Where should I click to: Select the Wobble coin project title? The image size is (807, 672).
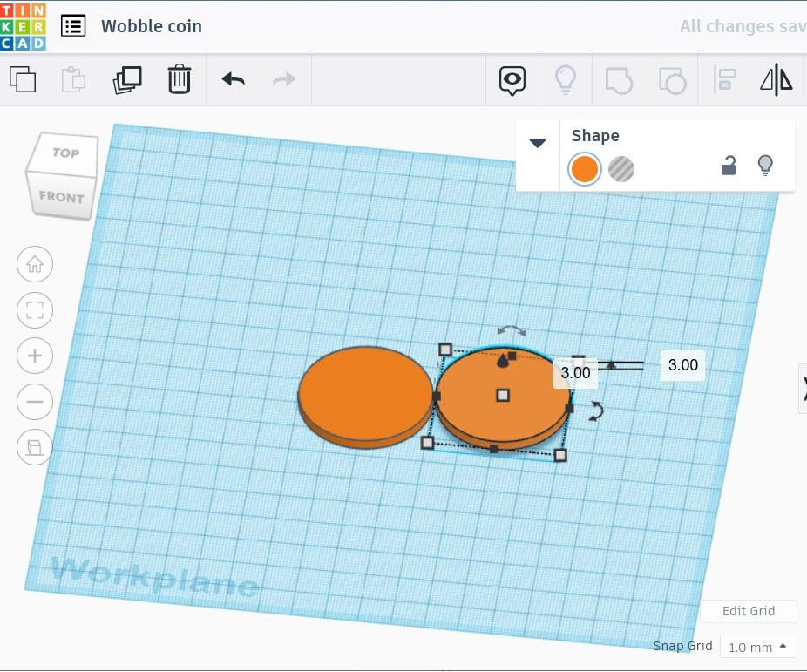coord(152,26)
